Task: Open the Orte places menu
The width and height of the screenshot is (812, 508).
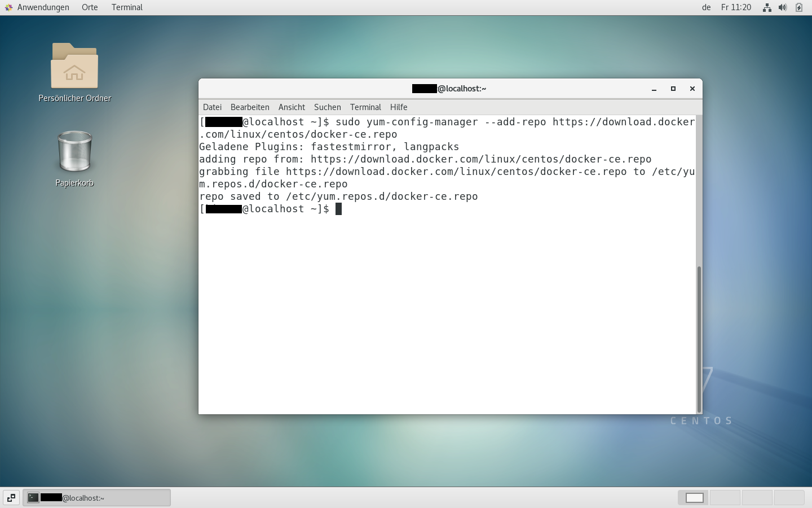Action: (x=90, y=7)
